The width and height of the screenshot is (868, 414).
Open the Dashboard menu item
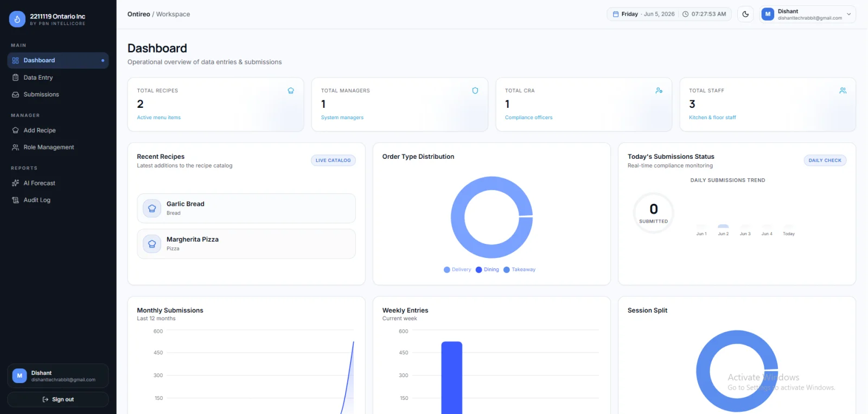(58, 61)
